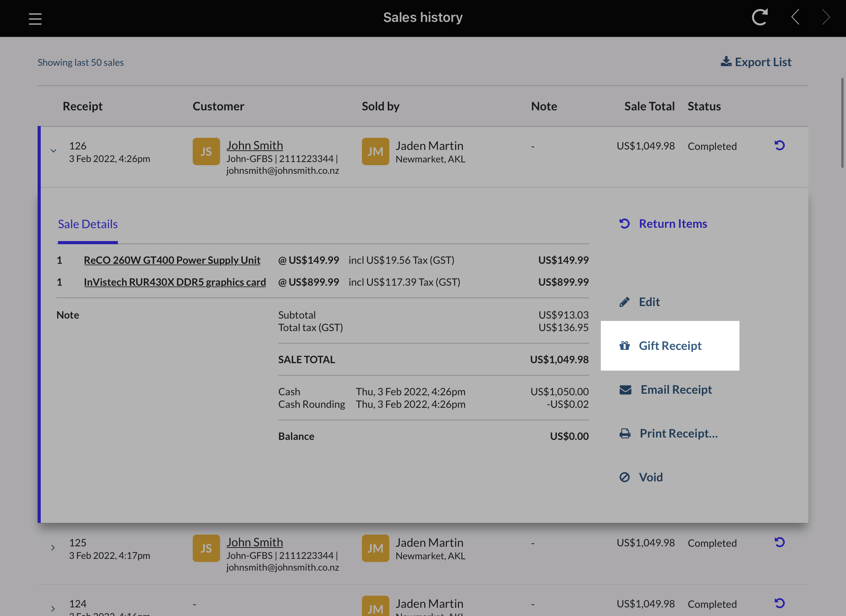This screenshot has height=616, width=846.
Task: Click the back arrow in the top bar
Action: point(795,17)
